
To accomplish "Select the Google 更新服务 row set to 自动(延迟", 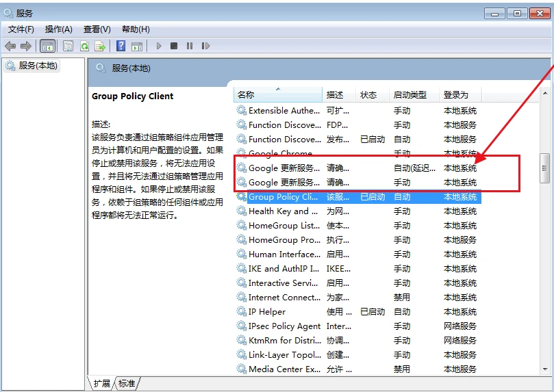I will pyautogui.click(x=359, y=168).
